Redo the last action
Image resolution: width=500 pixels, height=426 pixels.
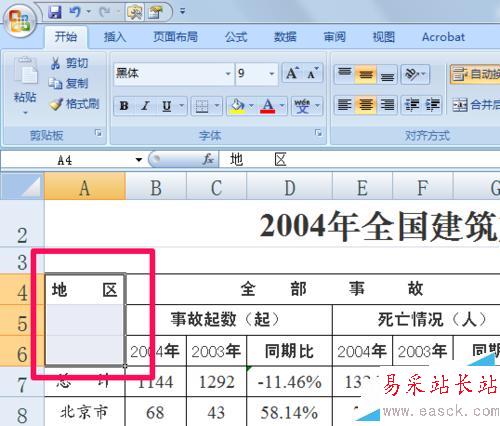coord(105,13)
